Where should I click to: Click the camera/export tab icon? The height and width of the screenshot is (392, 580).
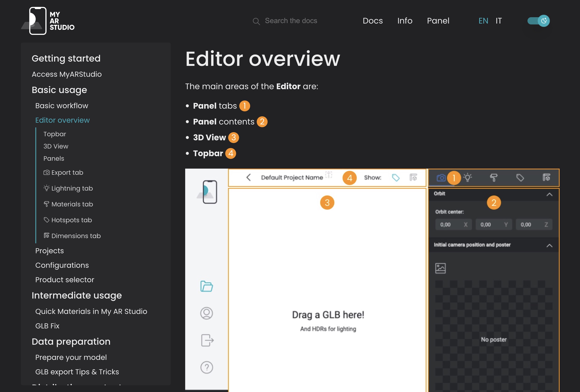pyautogui.click(x=441, y=178)
